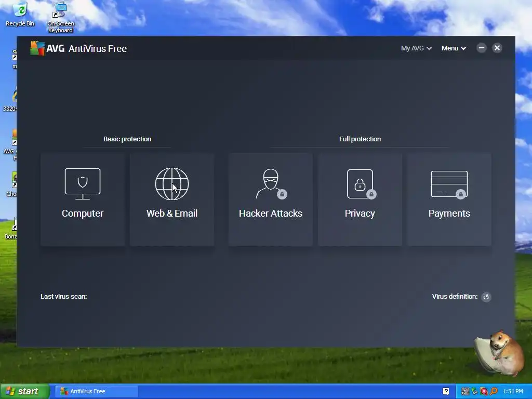532x399 pixels.
Task: Click the orange magnifier tray icon
Action: (x=494, y=391)
